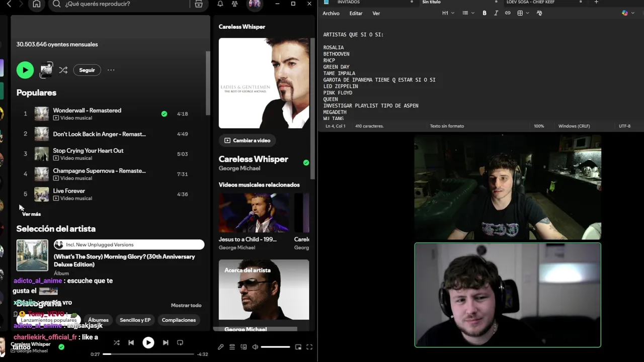Image resolution: width=644 pixels, height=362 pixels.
Task: Toggle repeat in the player bar
Action: (180, 343)
